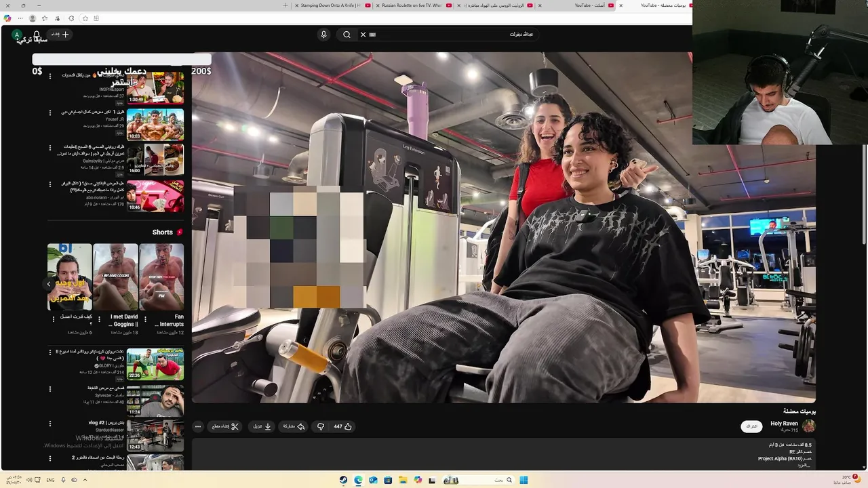Click the ENG language indicator in the system tray

click(x=51, y=480)
